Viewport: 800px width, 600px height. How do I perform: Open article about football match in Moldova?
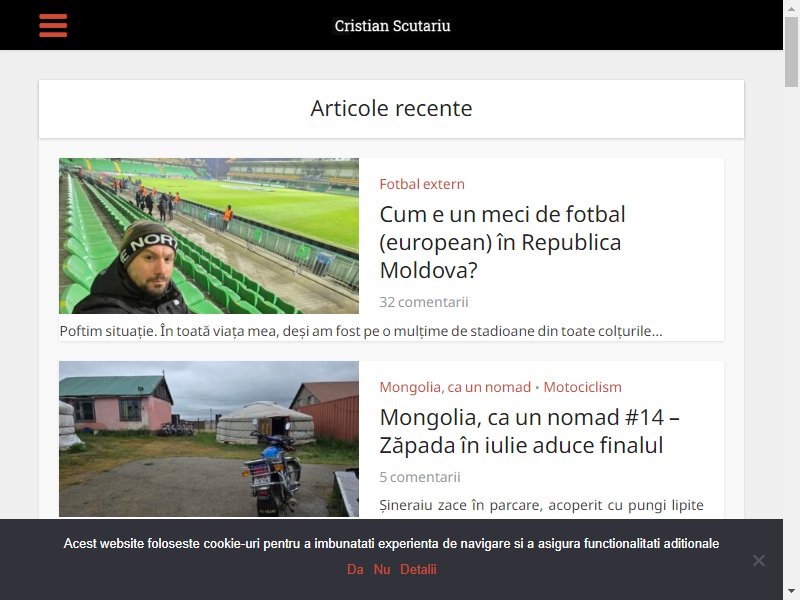click(x=503, y=242)
